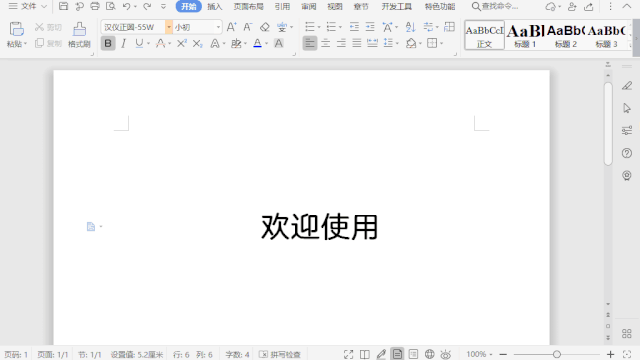Expand the font name dropdown

pos(169,27)
